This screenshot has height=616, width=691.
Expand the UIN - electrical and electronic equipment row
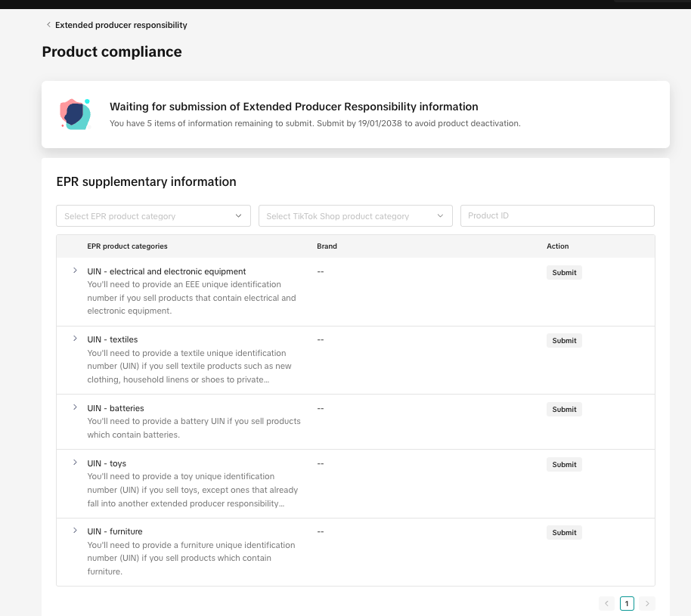(x=74, y=271)
